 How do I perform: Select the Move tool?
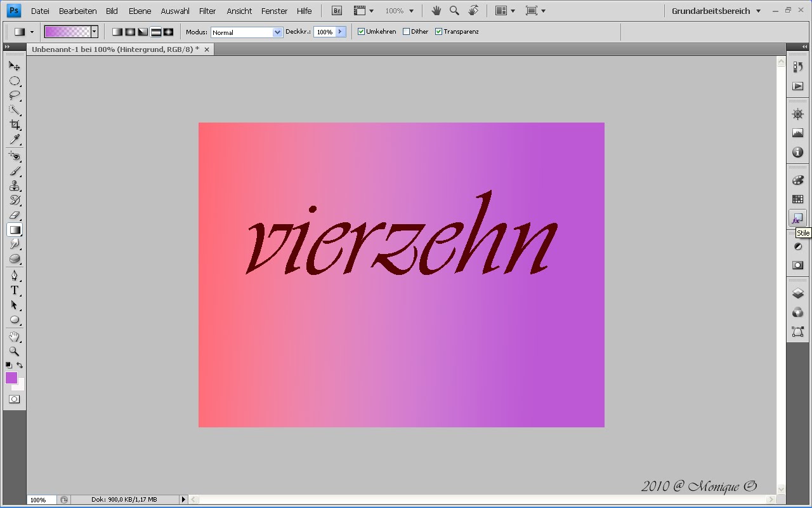(14, 66)
